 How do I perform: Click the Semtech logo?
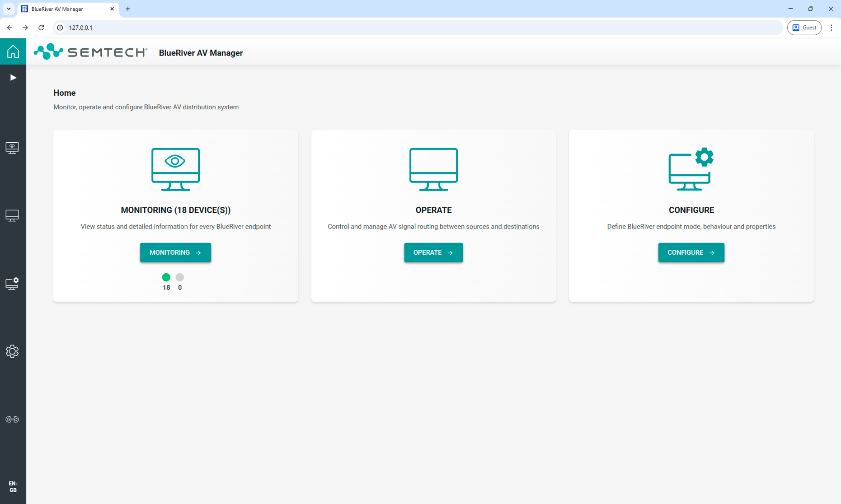pos(90,52)
